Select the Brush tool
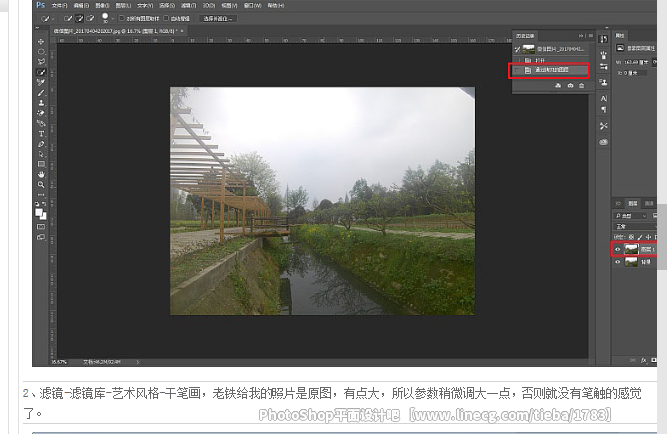 click(41, 92)
